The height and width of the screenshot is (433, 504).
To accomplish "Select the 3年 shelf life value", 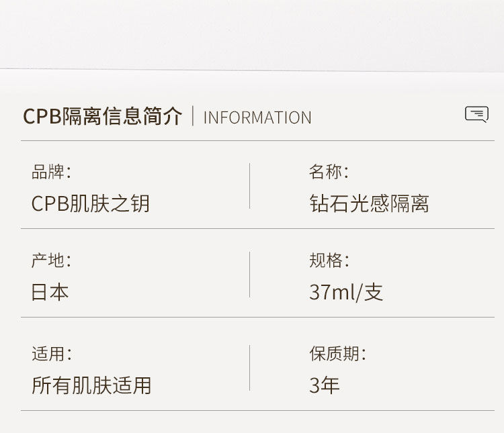I will click(x=325, y=385).
